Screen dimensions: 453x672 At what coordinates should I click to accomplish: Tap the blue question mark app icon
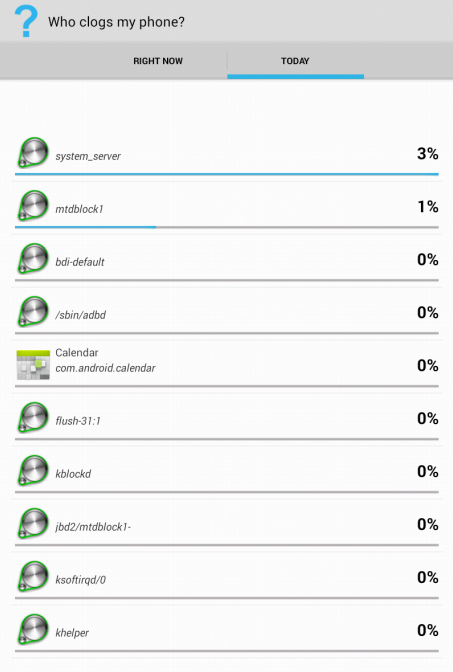26,21
